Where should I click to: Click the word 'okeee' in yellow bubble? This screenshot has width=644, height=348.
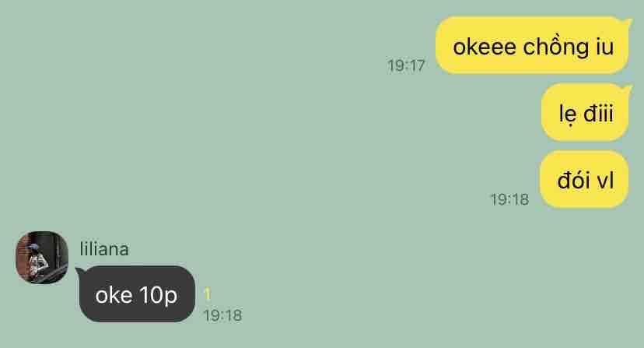485,47
